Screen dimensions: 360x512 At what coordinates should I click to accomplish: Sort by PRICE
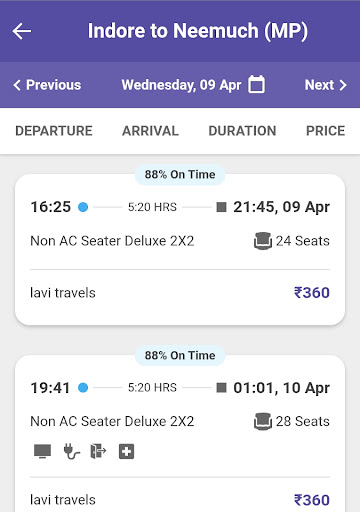pos(326,131)
